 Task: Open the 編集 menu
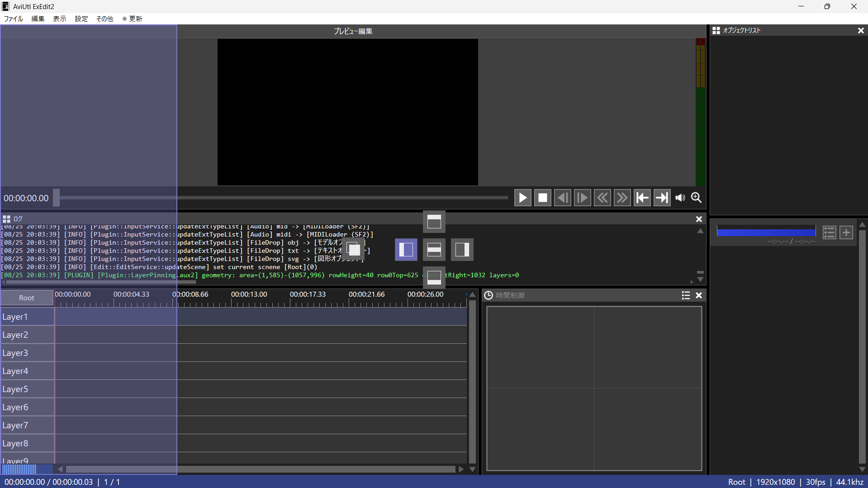[x=38, y=19]
